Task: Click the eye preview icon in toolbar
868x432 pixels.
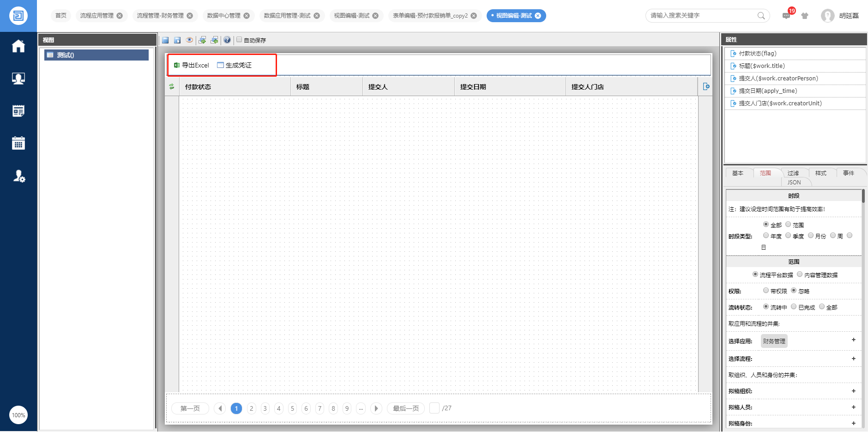Action: coord(189,40)
